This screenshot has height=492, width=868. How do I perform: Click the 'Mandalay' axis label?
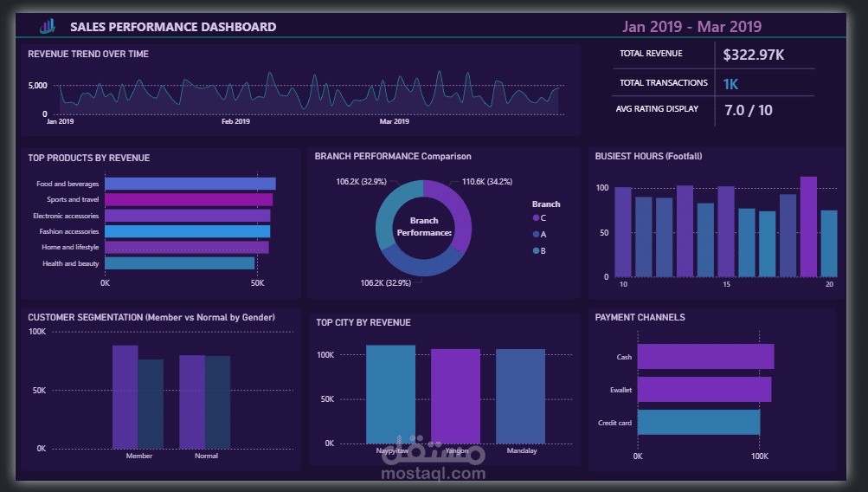click(522, 451)
